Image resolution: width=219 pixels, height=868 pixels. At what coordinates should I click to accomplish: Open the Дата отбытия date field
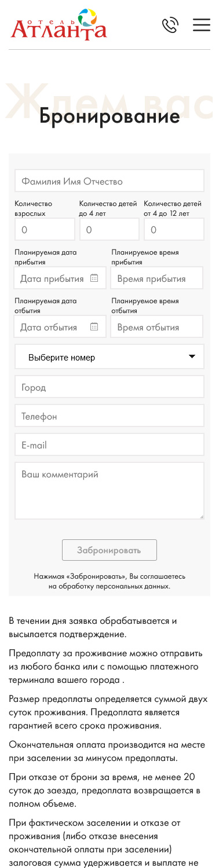[x=60, y=327]
